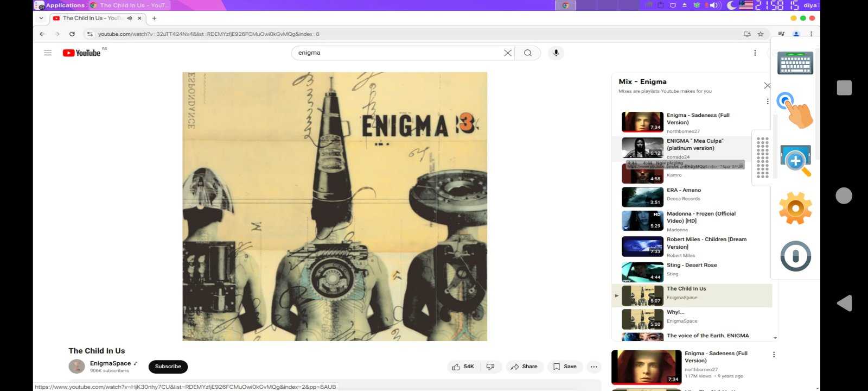Image resolution: width=868 pixels, height=391 pixels.
Task: Open the EnigmaSpace channel name link
Action: [110, 363]
